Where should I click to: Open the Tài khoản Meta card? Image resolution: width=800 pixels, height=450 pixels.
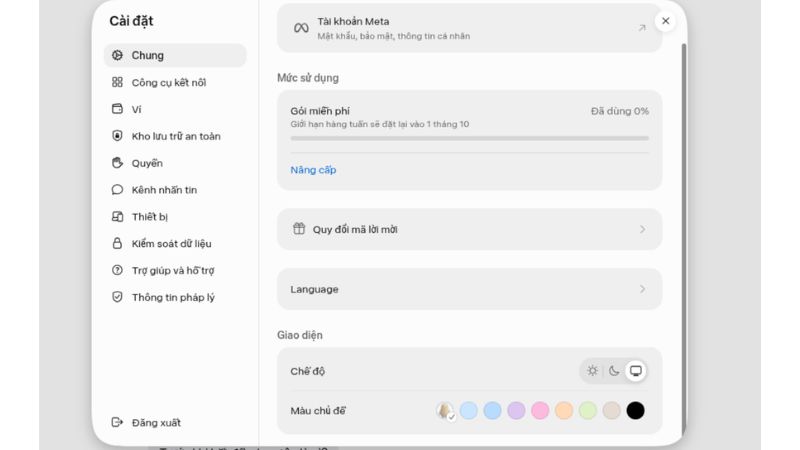[469, 28]
